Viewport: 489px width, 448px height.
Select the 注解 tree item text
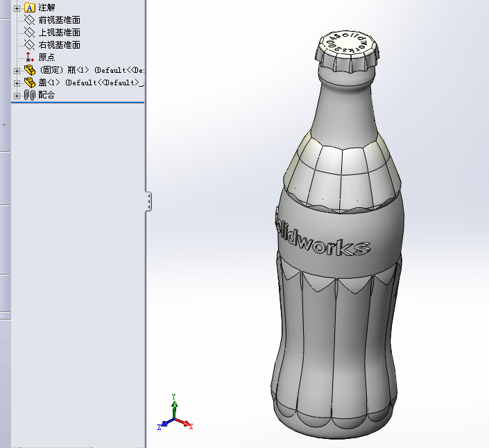tap(46, 8)
